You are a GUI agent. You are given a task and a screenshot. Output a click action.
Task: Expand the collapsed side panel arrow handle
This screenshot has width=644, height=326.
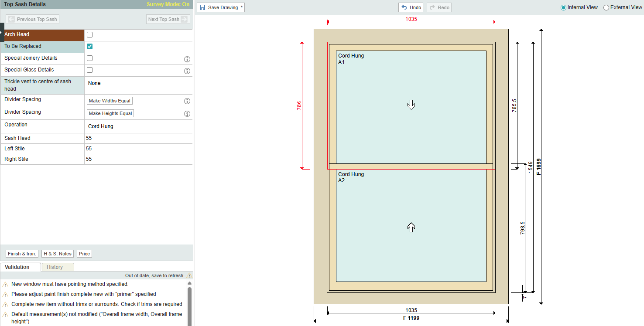click(x=2, y=32)
